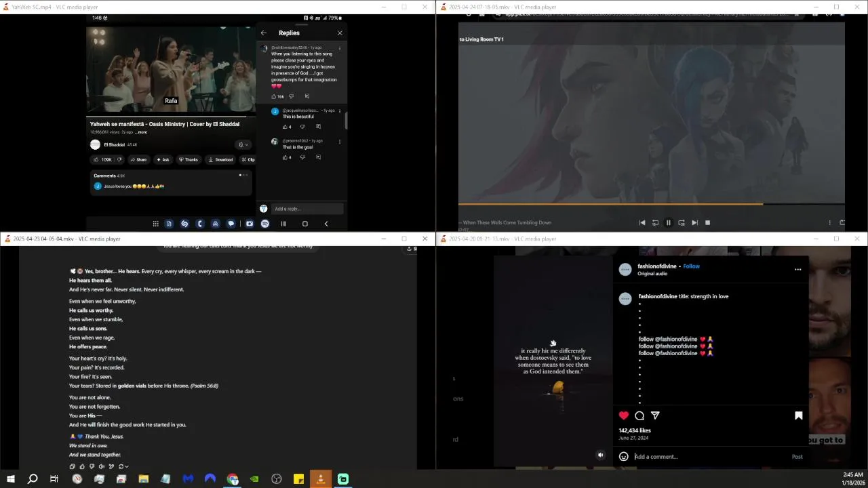Open reply box under 'This is beautiful'

[318, 127]
